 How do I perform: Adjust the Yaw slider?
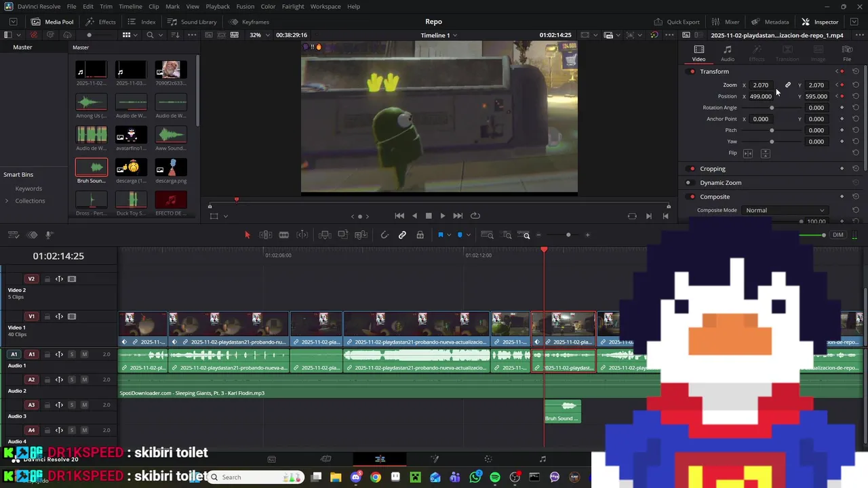772,142
